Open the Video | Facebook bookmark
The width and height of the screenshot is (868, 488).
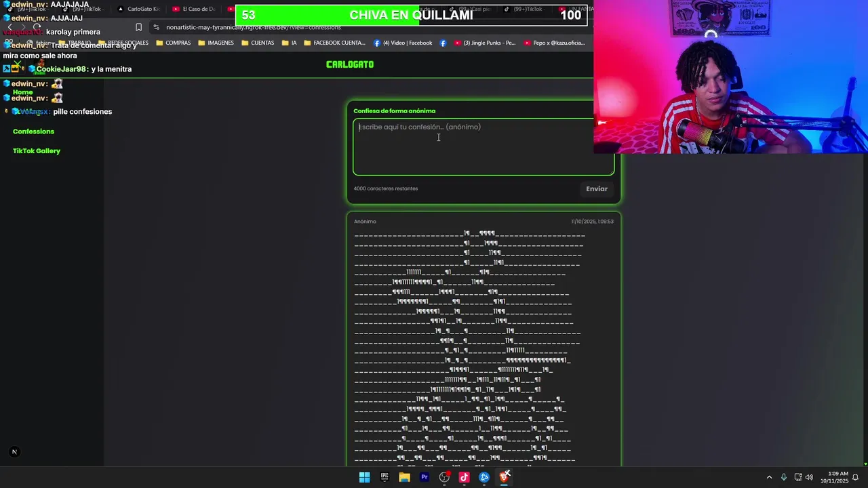click(403, 43)
